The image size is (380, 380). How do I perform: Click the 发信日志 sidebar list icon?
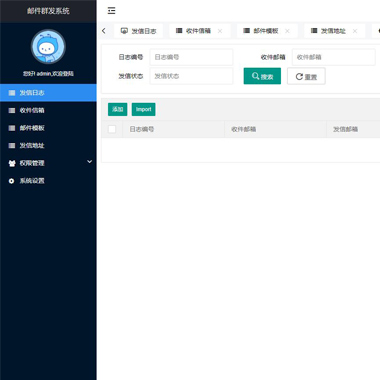pyautogui.click(x=12, y=93)
